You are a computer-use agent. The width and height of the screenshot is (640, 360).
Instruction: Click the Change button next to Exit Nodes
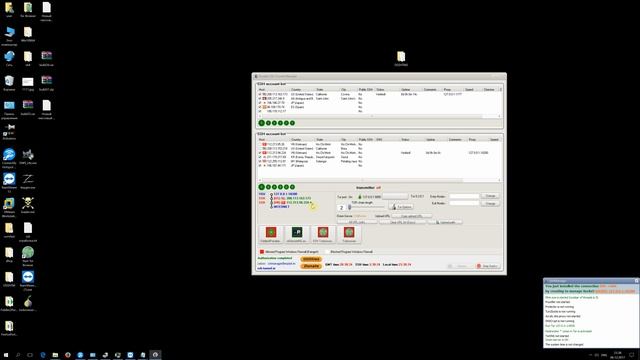click(x=490, y=203)
